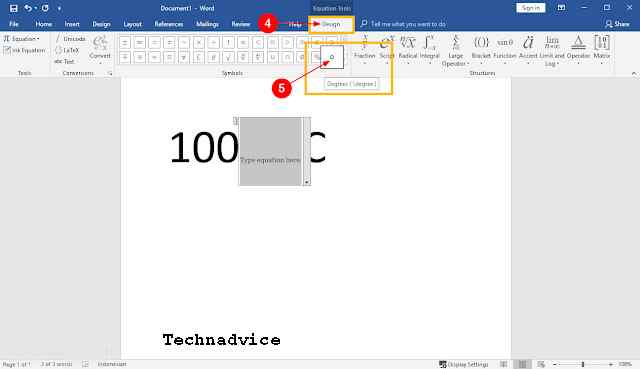The width and height of the screenshot is (640, 369).
Task: Insert a Fraction structure
Action: (364, 49)
